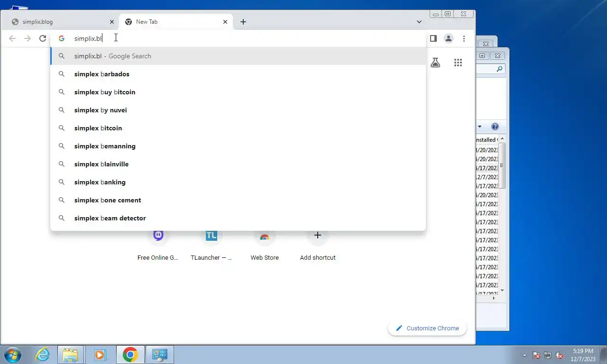This screenshot has height=364, width=607.
Task: Click the address bar text field
Action: coord(237,38)
